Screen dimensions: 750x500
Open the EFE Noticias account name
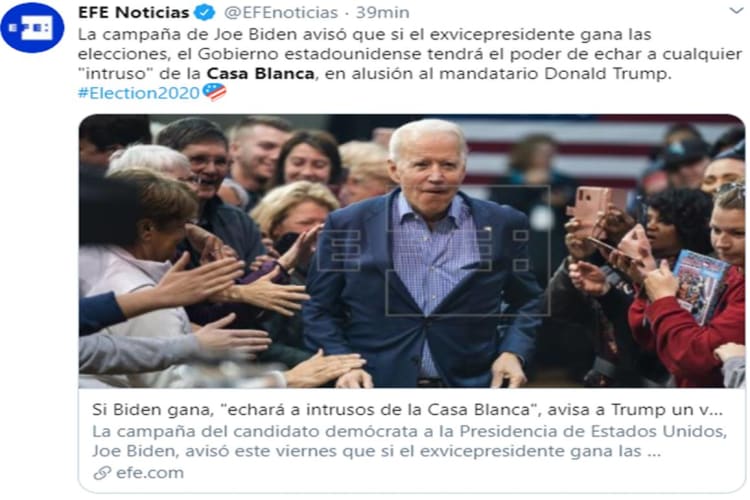(x=133, y=12)
